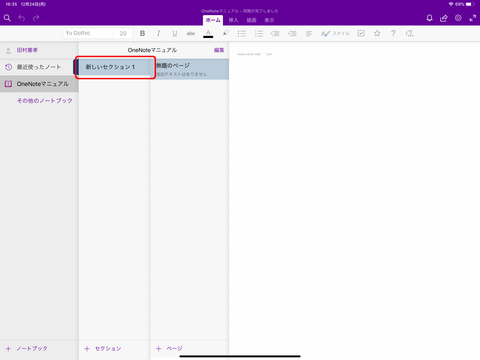Add the question mark tag
The height and width of the screenshot is (360, 480).
tap(393, 33)
